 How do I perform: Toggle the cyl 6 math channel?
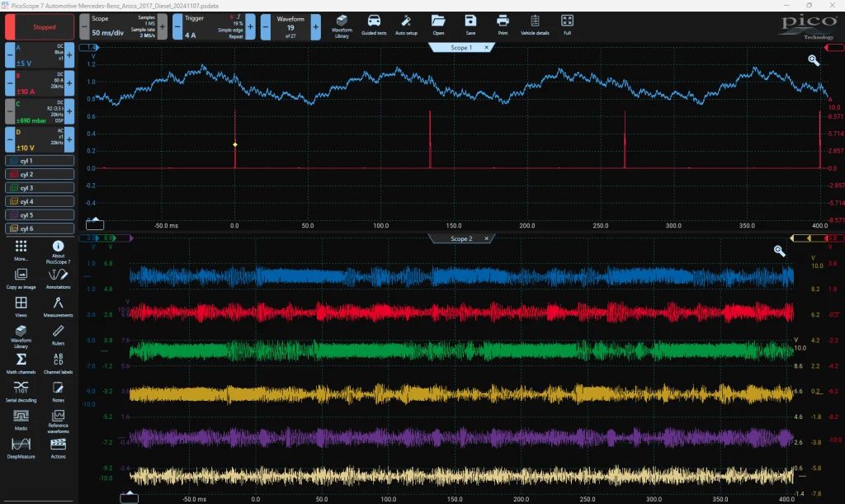(40, 228)
